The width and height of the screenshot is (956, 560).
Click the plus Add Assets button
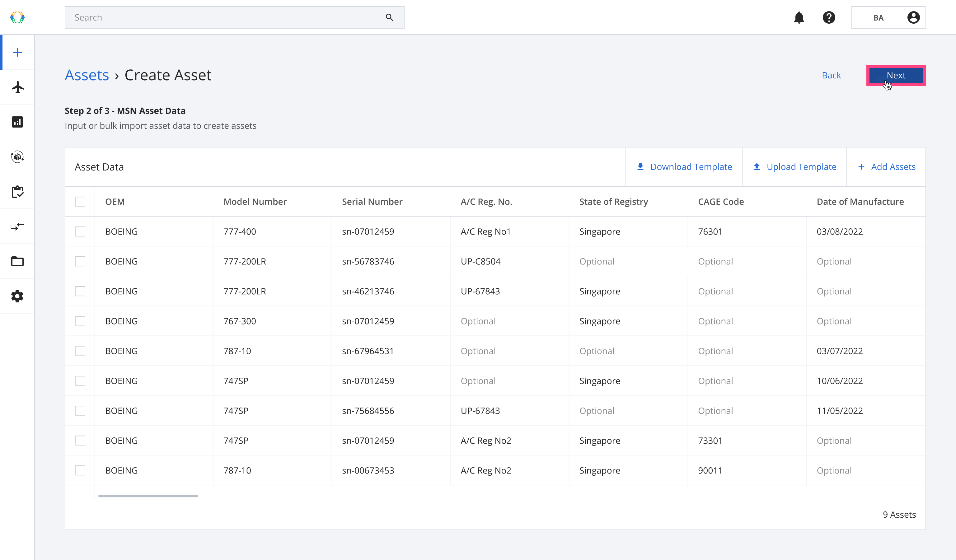(887, 167)
